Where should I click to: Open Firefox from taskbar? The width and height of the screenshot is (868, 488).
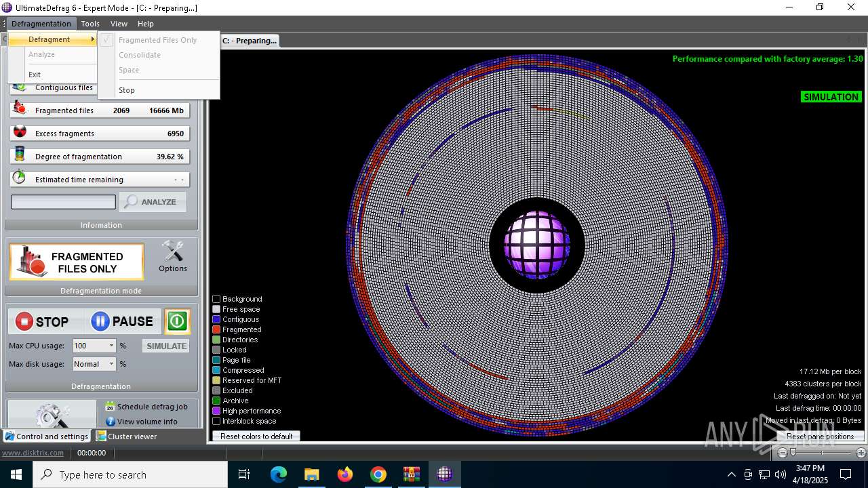point(345,474)
